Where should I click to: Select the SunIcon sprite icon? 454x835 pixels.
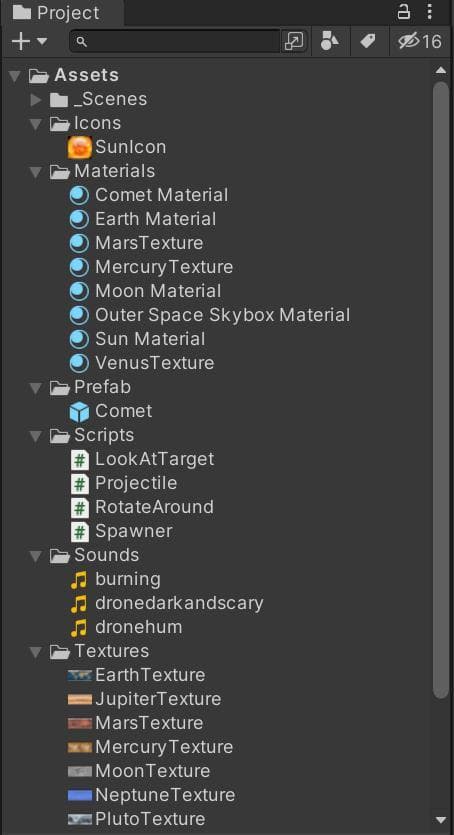pyautogui.click(x=80, y=147)
